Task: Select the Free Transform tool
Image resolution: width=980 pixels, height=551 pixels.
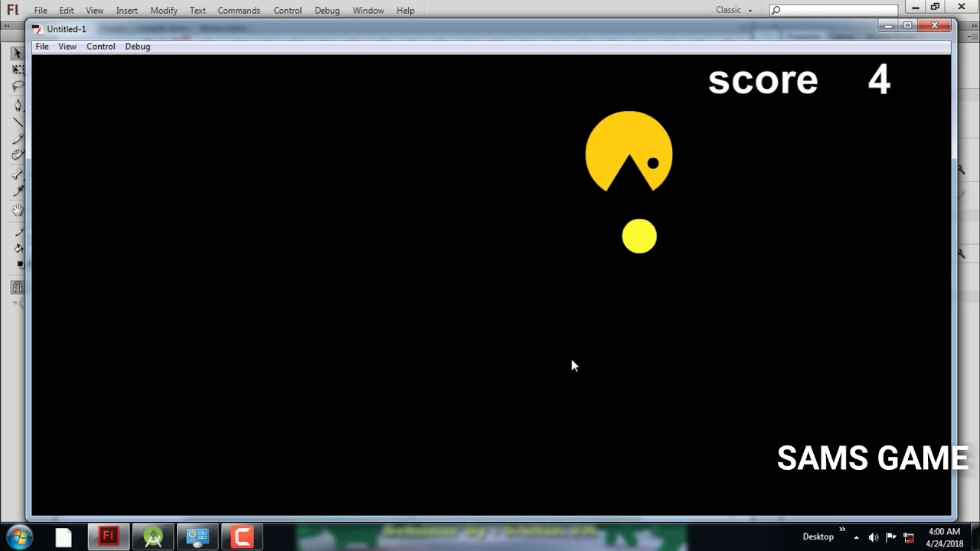Action: (x=17, y=70)
